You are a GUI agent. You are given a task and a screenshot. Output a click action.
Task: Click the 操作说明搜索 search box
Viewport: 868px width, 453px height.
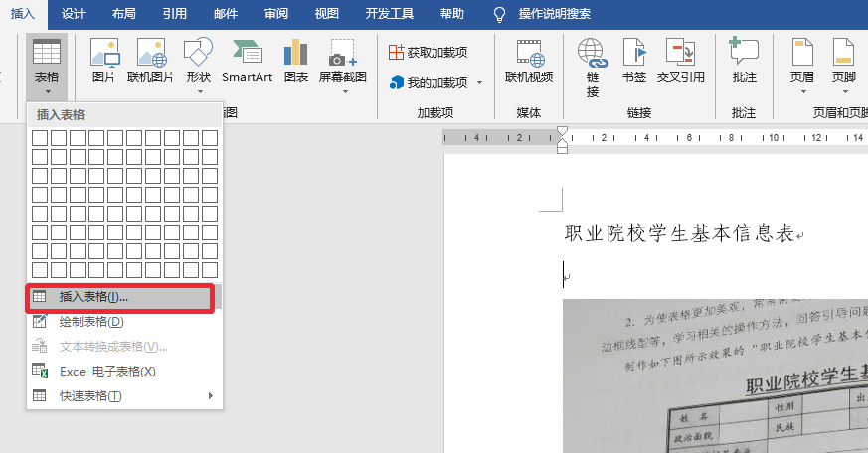pos(555,14)
